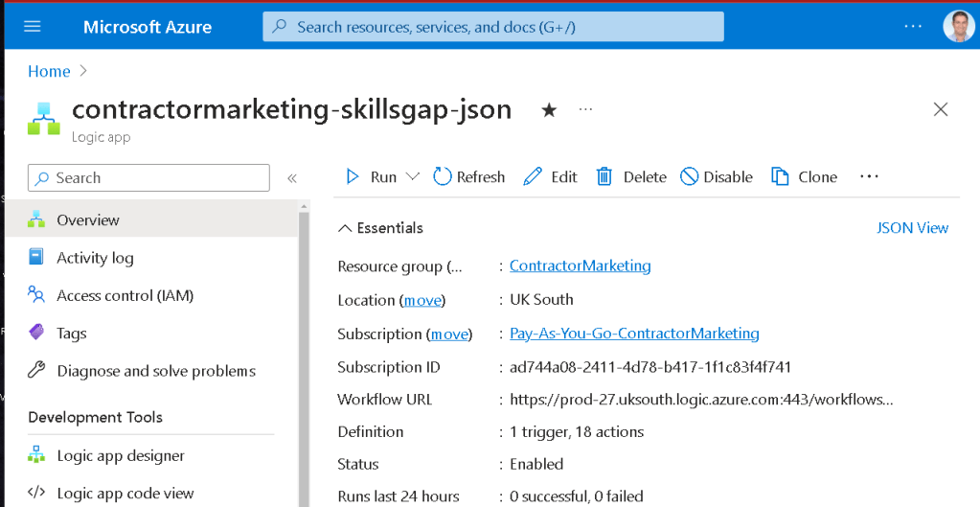Click the Edit pencil icon
Screen dimensions: 980x507
pyautogui.click(x=533, y=177)
